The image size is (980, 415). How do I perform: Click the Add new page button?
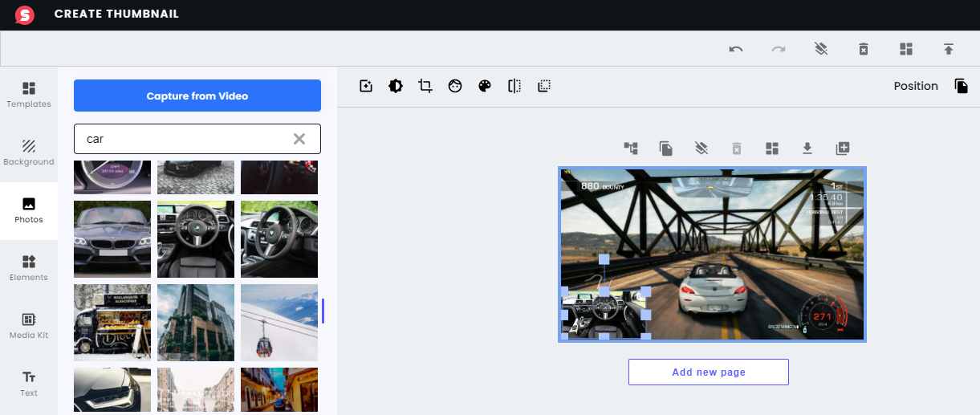pyautogui.click(x=709, y=372)
